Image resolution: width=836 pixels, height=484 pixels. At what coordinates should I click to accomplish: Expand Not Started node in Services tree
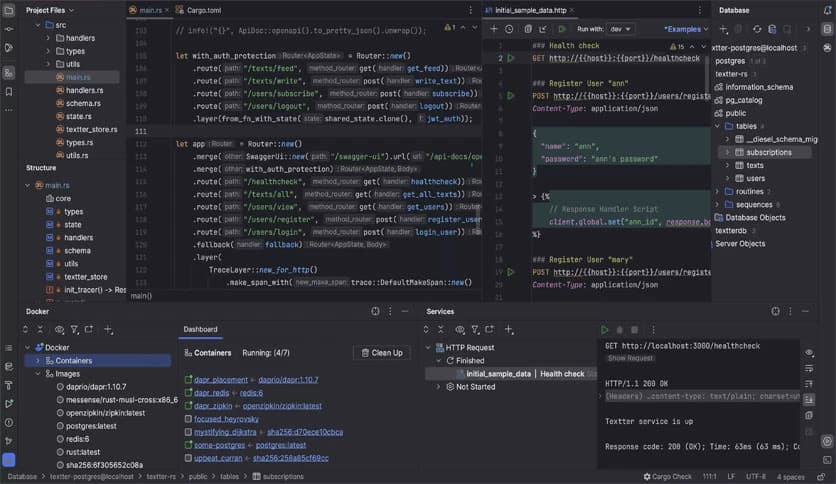click(x=438, y=387)
